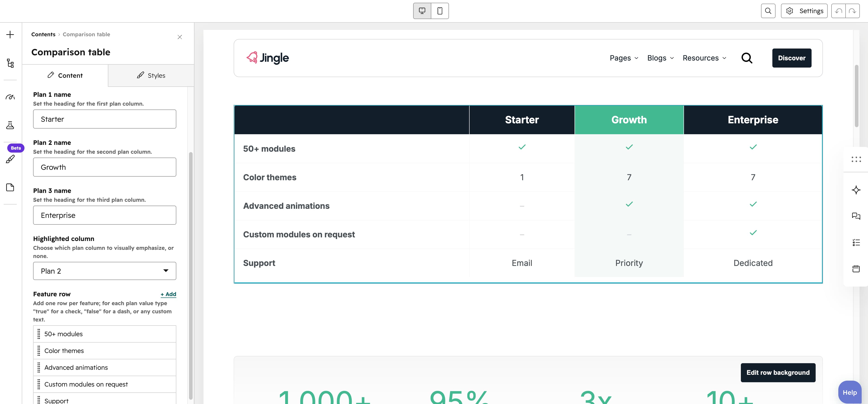The height and width of the screenshot is (404, 868).
Task: Grab the Color themes row drag handle
Action: pos(39,351)
